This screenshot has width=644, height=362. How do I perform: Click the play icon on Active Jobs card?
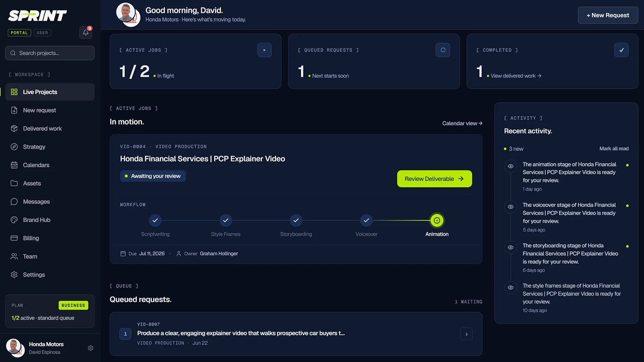click(x=264, y=50)
